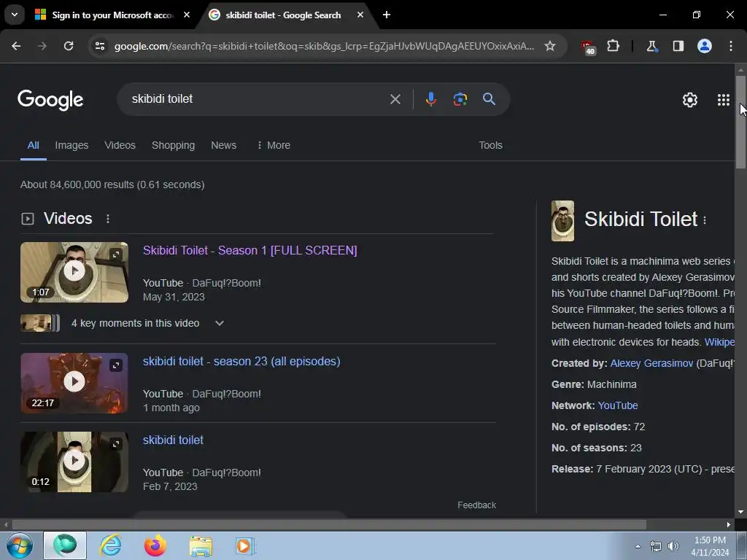747x560 pixels.
Task: Open the media player taskbar icon
Action: pos(245,545)
